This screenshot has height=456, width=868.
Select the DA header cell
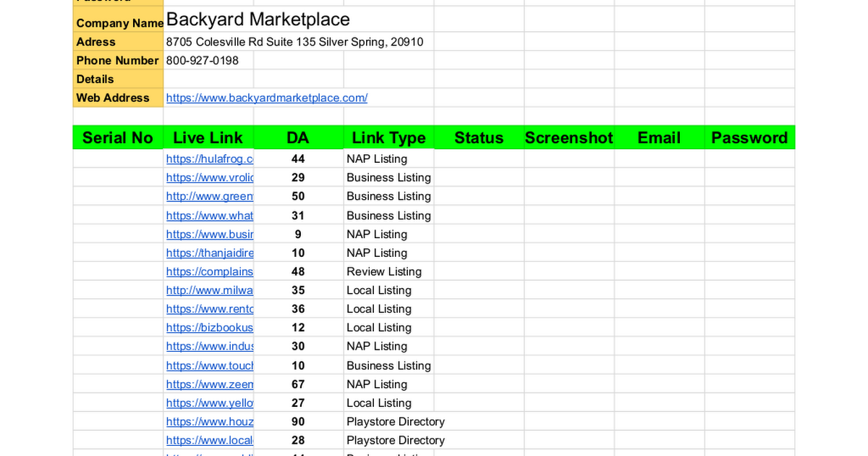[298, 138]
